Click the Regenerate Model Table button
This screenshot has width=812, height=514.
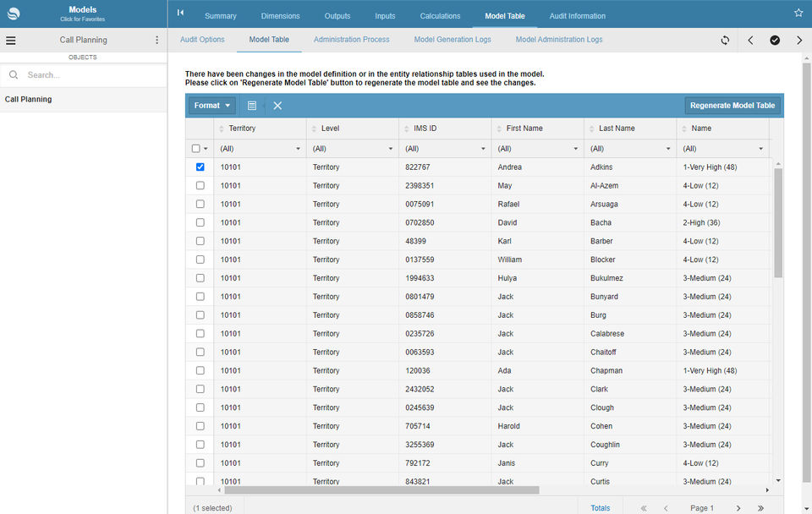point(732,106)
